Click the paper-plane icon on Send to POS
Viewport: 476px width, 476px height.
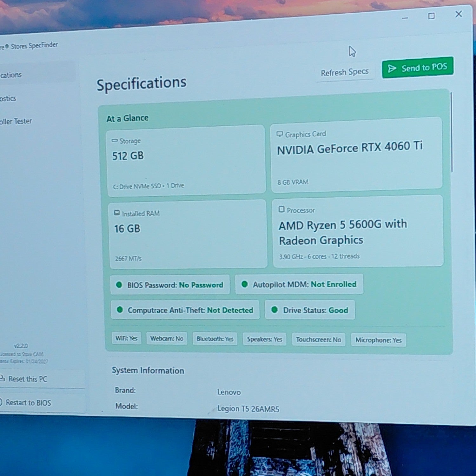(392, 69)
